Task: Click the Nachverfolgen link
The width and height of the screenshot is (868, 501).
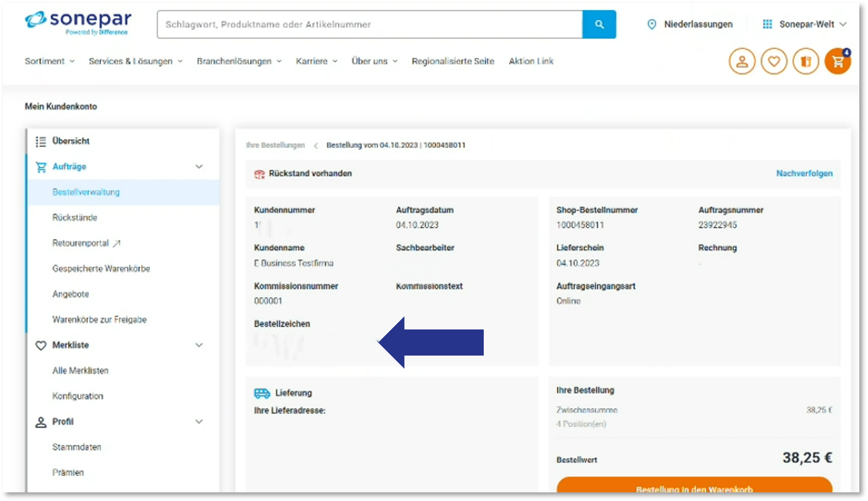Action: point(804,174)
